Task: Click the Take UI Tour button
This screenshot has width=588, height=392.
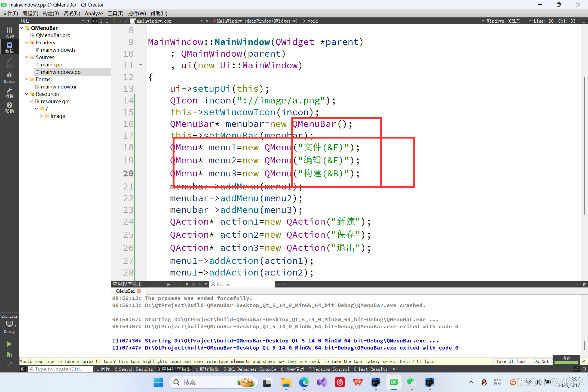Action: (511, 361)
